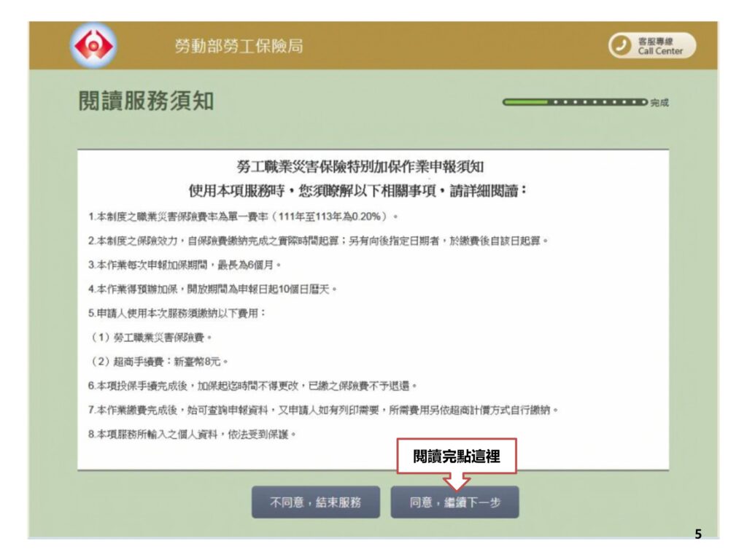Click the 勞動部勞工保險局 header title

click(238, 46)
